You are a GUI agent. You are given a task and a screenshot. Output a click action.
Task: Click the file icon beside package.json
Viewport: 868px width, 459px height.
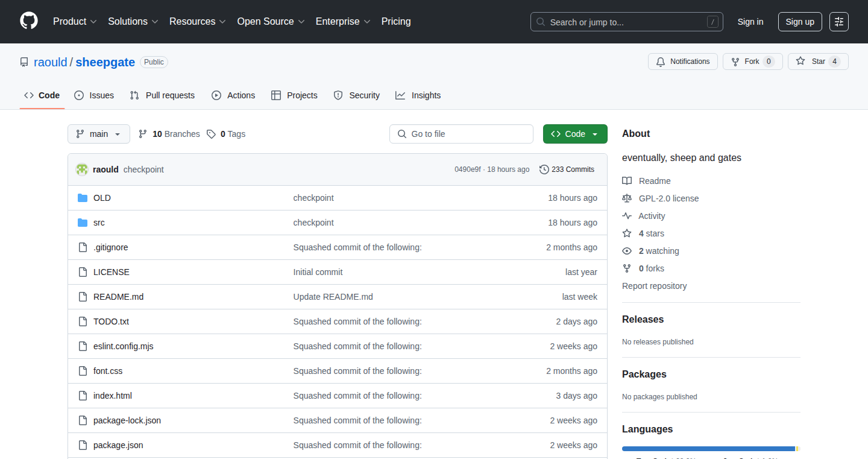tap(83, 445)
